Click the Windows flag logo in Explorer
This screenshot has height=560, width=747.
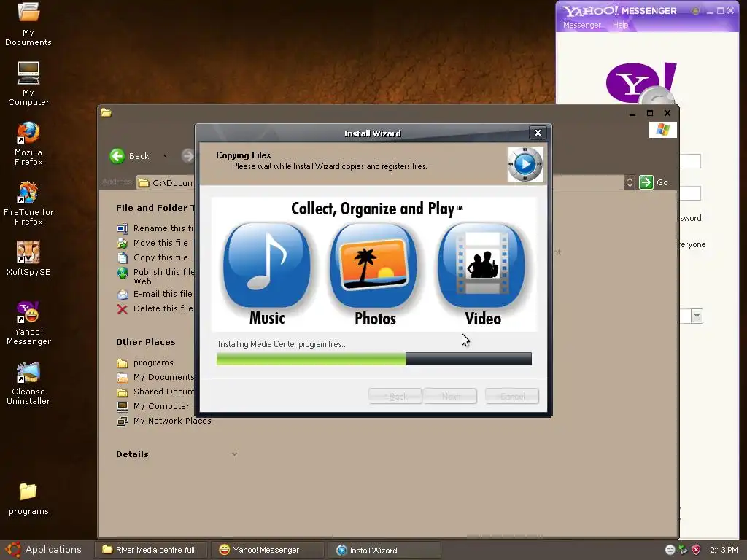[662, 130]
